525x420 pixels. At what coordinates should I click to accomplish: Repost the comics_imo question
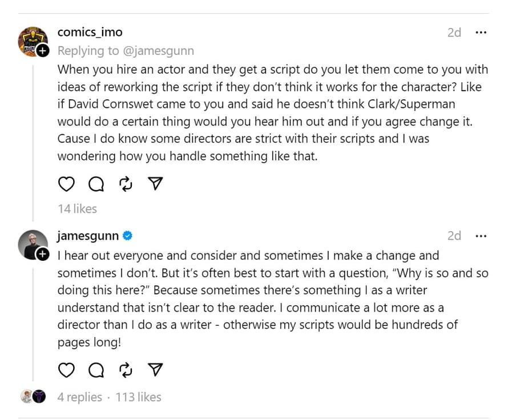tap(126, 184)
